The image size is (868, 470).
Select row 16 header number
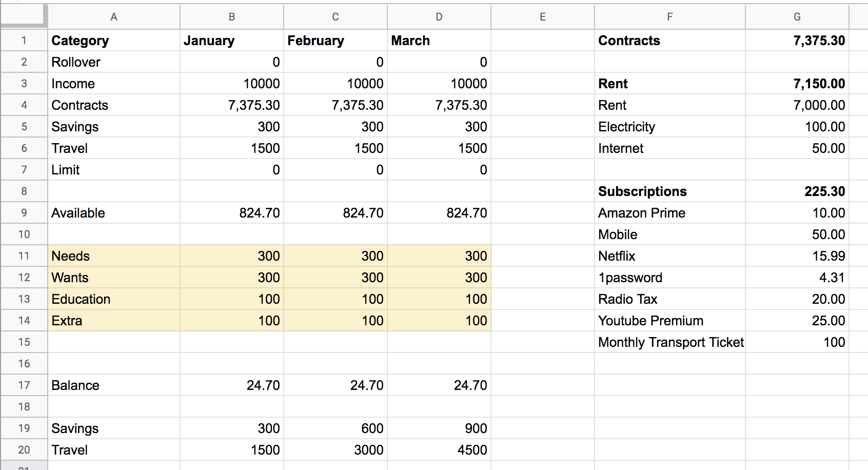pyautogui.click(x=24, y=364)
